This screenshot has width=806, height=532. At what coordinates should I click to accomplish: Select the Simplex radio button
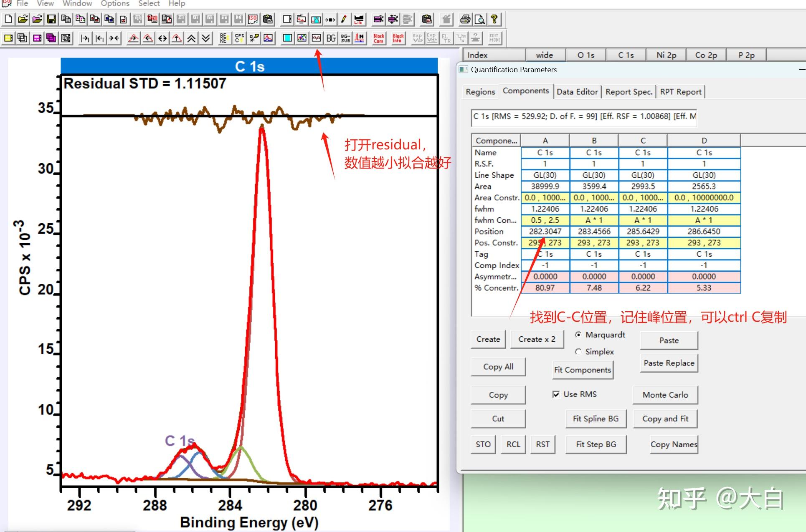[578, 352]
